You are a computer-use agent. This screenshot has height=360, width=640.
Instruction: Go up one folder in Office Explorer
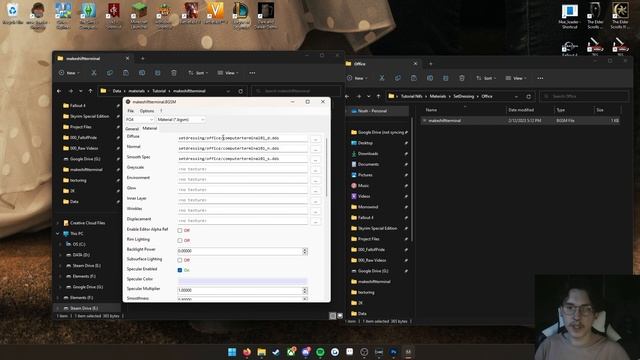378,96
